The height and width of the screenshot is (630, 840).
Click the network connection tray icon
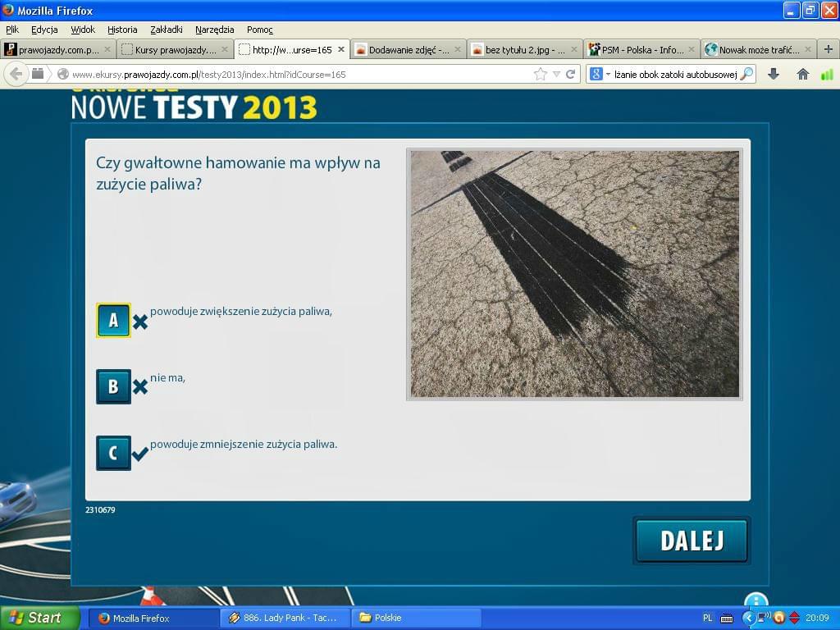[764, 618]
